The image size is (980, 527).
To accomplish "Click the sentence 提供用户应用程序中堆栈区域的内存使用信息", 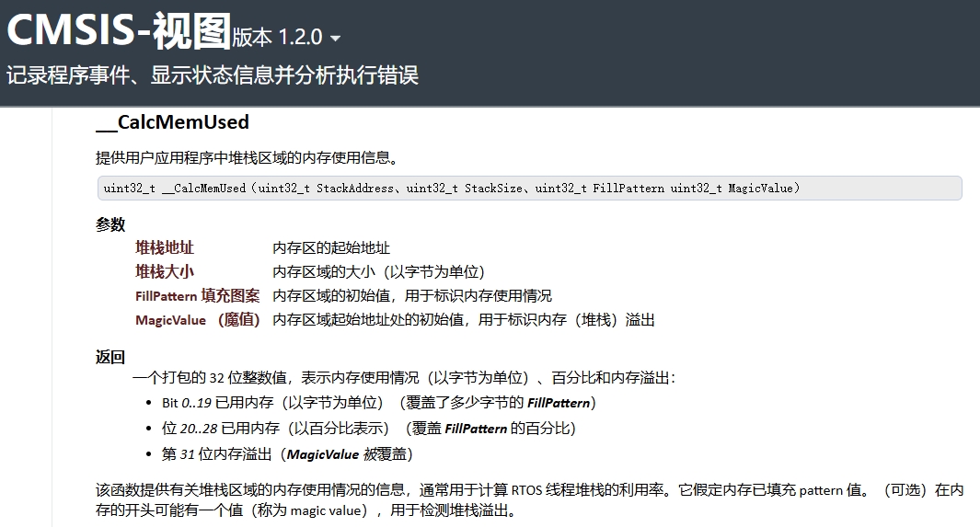I will click(x=247, y=158).
